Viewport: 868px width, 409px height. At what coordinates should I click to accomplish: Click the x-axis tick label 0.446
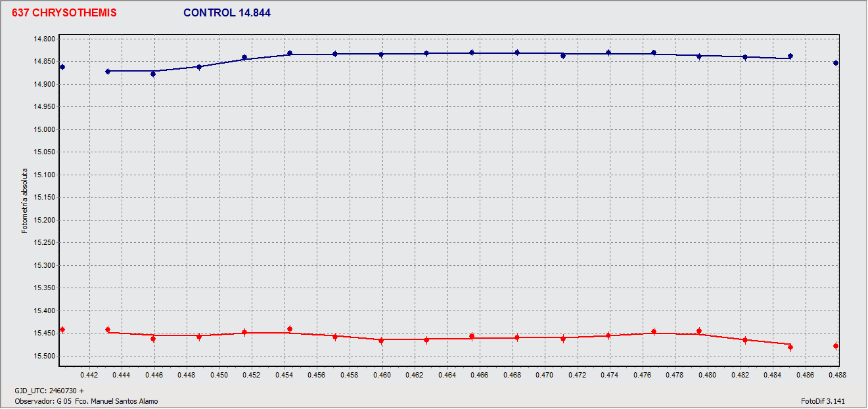pos(154,376)
